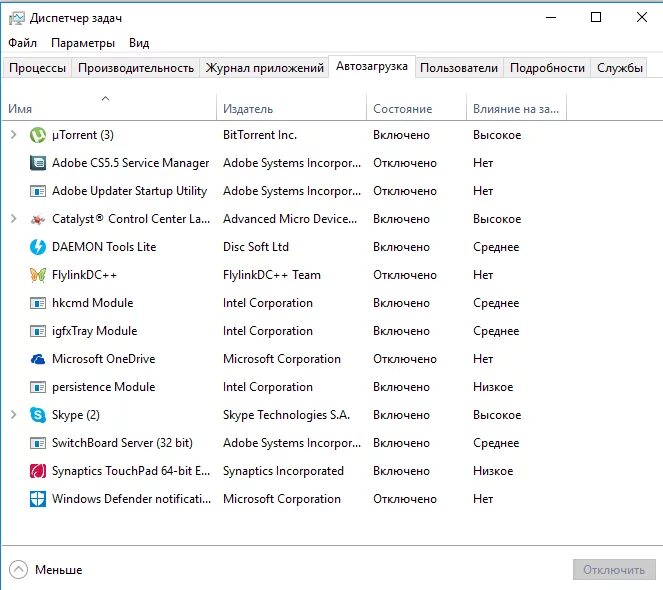This screenshot has height=590, width=663.
Task: Click the FlylinkDC++ Team publisher cell
Action: [x=272, y=275]
